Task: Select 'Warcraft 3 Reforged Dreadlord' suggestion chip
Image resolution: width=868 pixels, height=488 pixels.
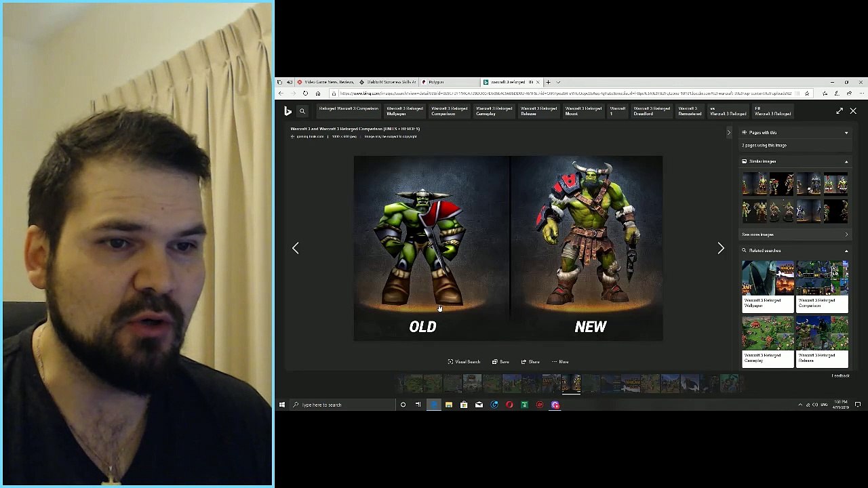Action: point(651,111)
